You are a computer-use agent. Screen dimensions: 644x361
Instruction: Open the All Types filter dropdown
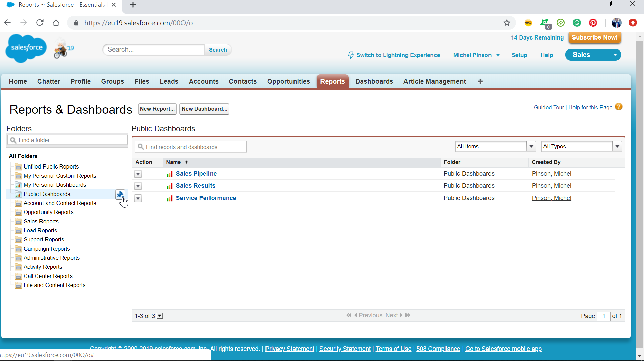[617, 146]
